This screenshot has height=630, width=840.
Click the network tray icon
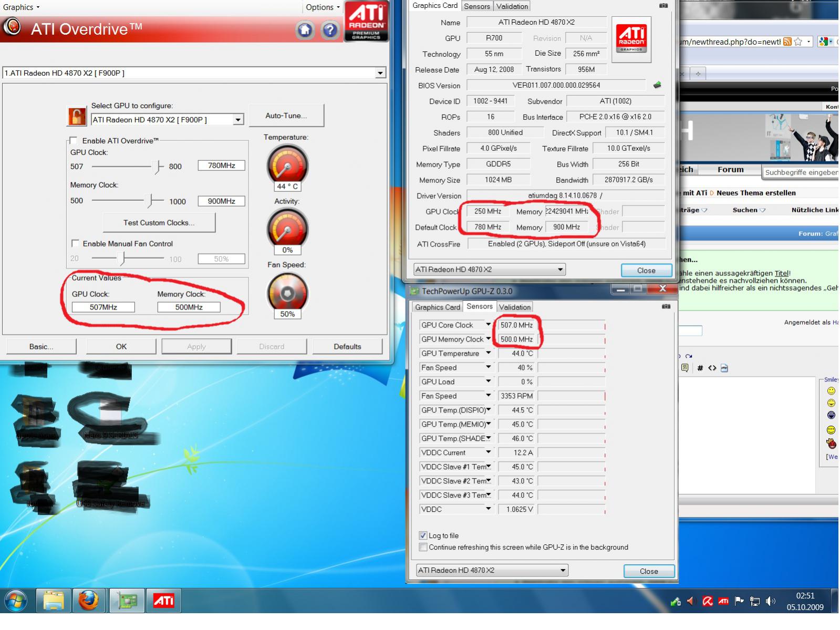755,602
